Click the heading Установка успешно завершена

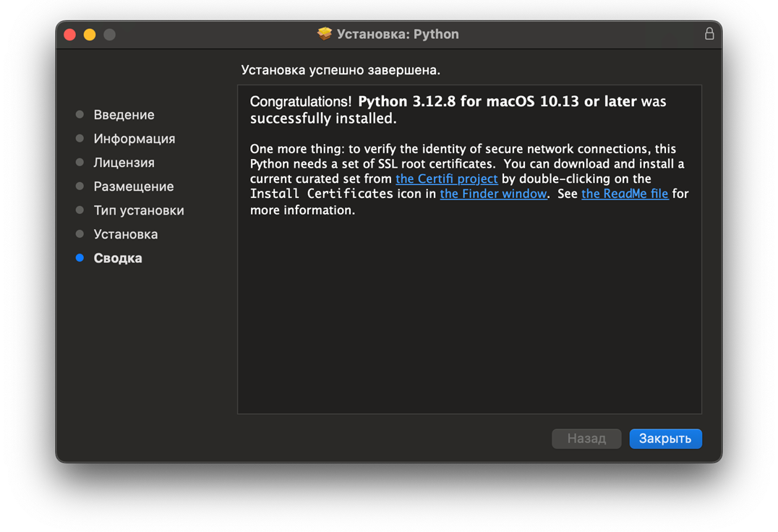[341, 70]
